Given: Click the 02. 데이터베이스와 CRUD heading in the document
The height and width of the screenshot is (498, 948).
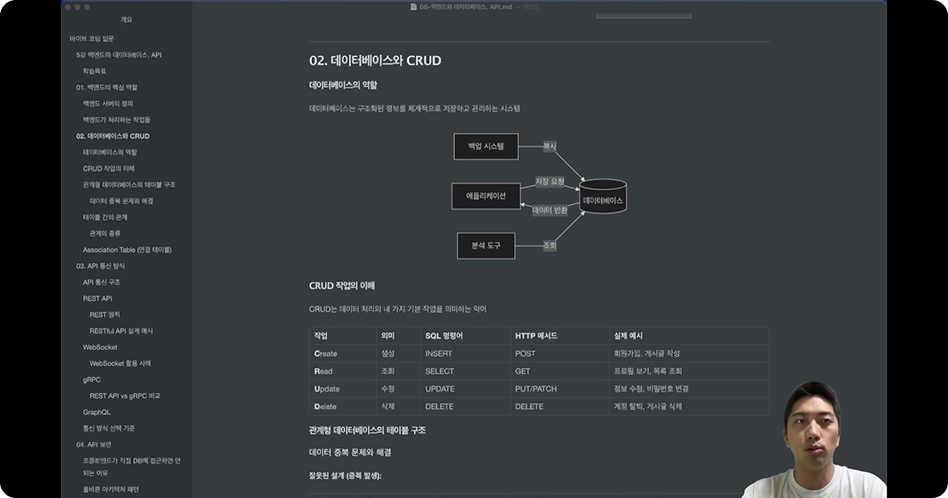Looking at the screenshot, I should (375, 61).
